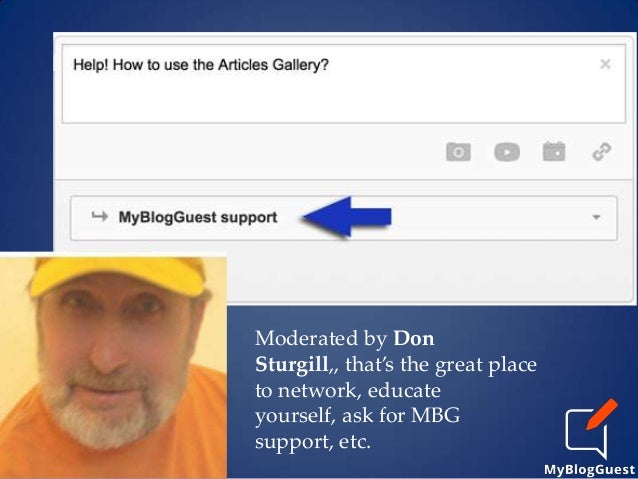Click the share arrow beside MyBlogGuest support
The width and height of the screenshot is (638, 479).
(100, 216)
